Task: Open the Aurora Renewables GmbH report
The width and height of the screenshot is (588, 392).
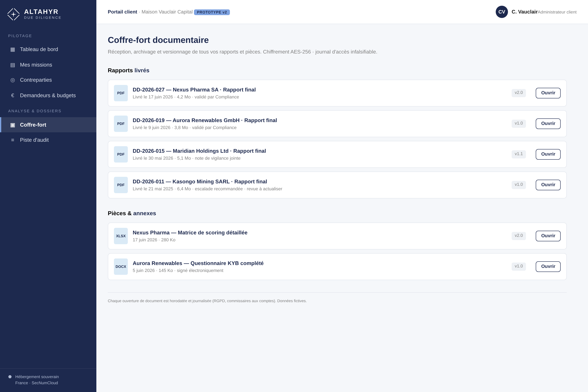Action: pos(548,124)
